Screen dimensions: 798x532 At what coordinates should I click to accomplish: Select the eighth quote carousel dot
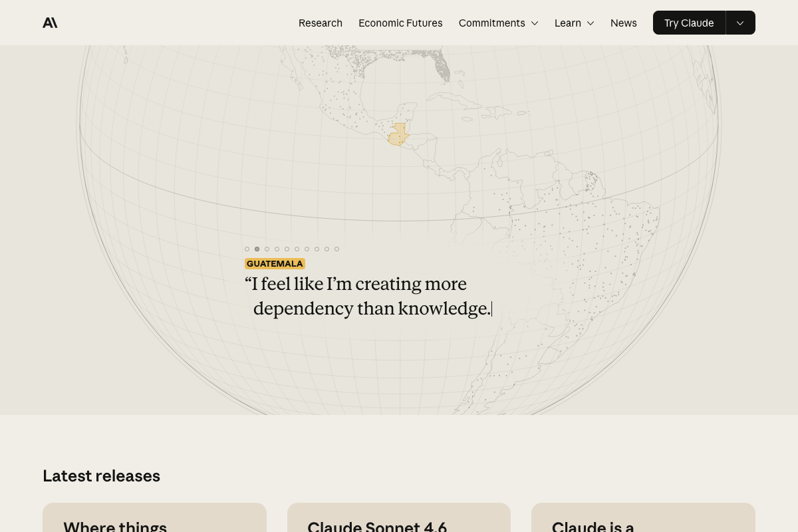pyautogui.click(x=317, y=249)
